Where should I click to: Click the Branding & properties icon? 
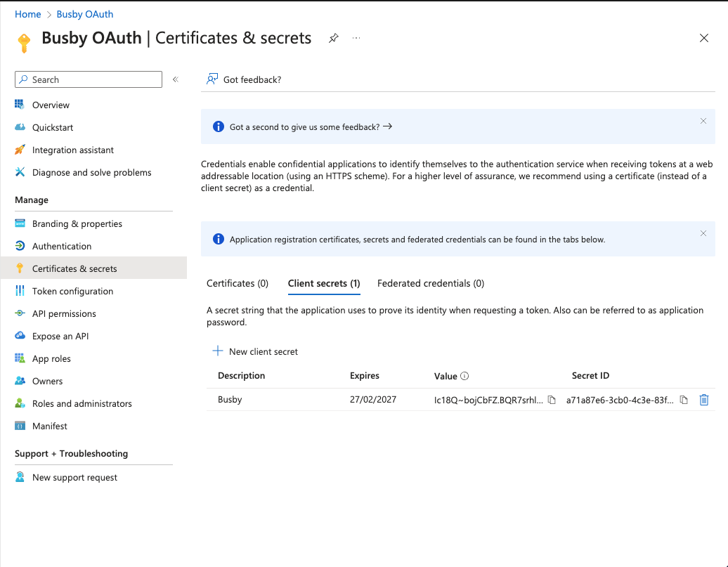click(20, 223)
